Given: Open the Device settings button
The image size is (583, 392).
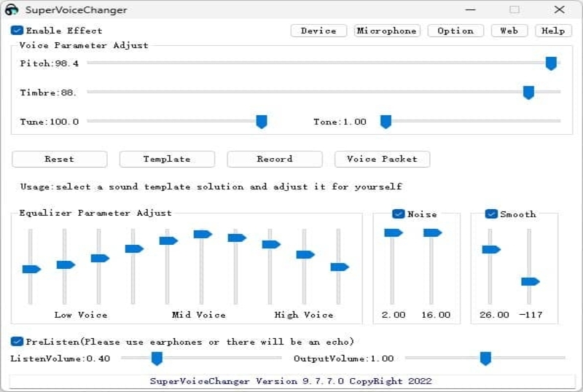Looking at the screenshot, I should coord(318,31).
